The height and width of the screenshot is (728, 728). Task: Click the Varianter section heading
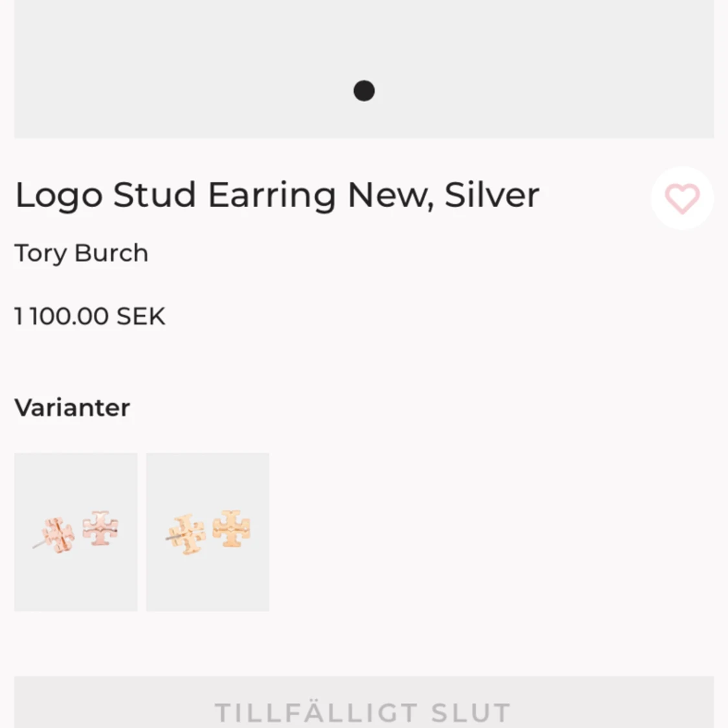[x=72, y=407]
